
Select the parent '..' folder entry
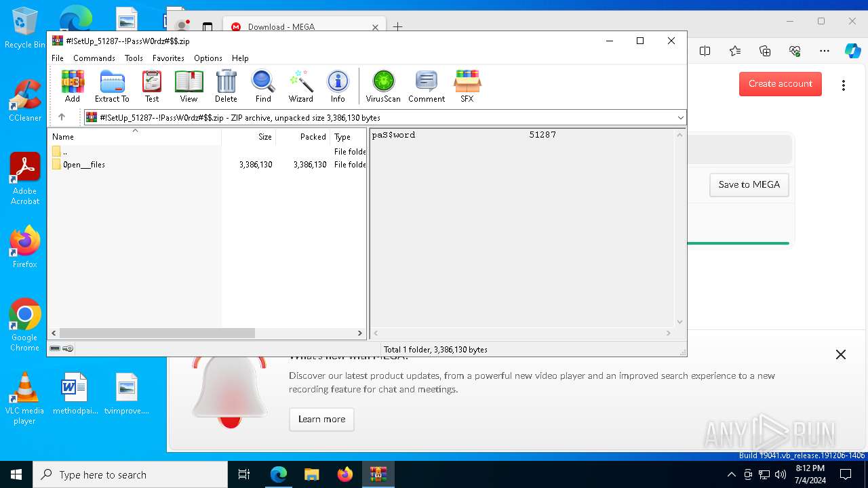pos(60,152)
